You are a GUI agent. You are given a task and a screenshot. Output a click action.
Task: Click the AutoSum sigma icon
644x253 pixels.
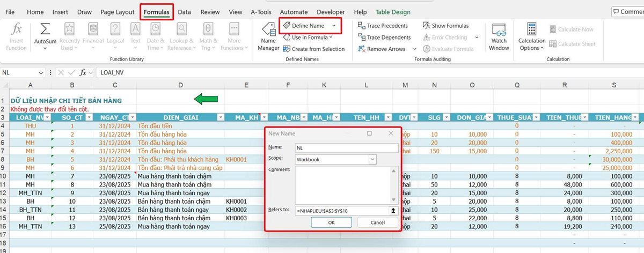[x=45, y=30]
